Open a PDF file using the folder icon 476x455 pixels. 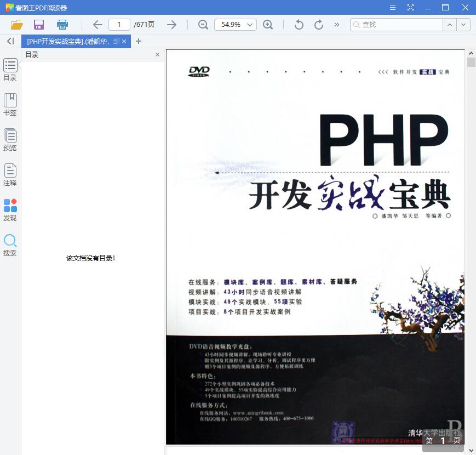pos(16,25)
